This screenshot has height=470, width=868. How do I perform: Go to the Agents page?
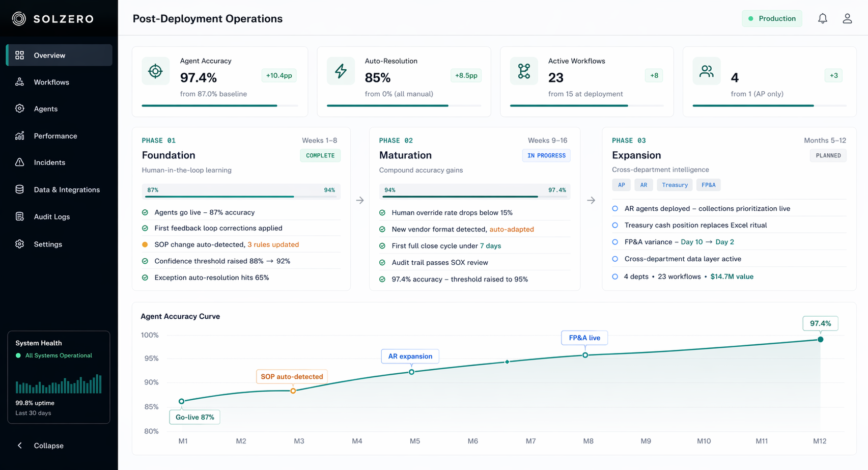pos(59,108)
